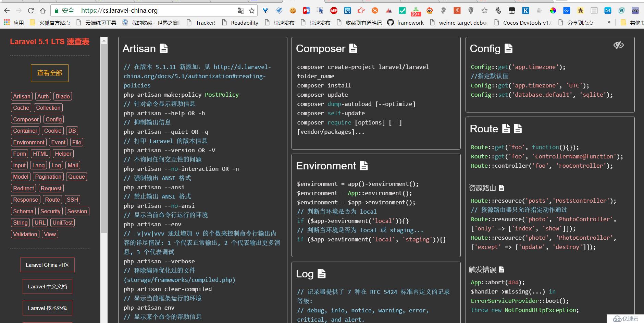Open document icon beside 资源路由 subheading
Image resolution: width=644 pixels, height=323 pixels.
click(x=501, y=188)
